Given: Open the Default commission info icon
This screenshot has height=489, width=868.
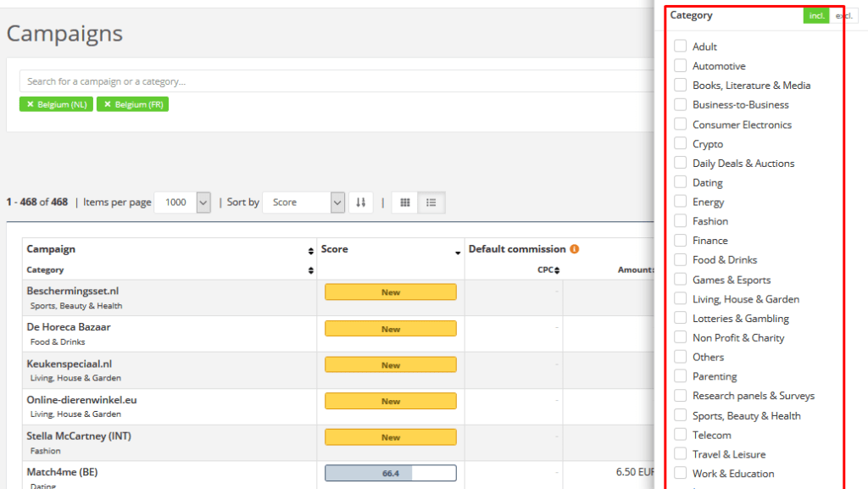Looking at the screenshot, I should coord(575,249).
